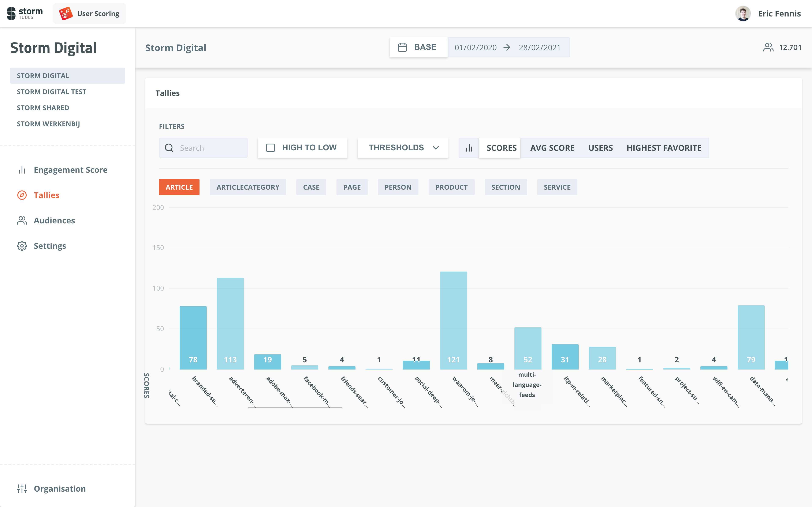Click the arrow between the two dates
This screenshot has height=507, width=812.
(507, 47)
